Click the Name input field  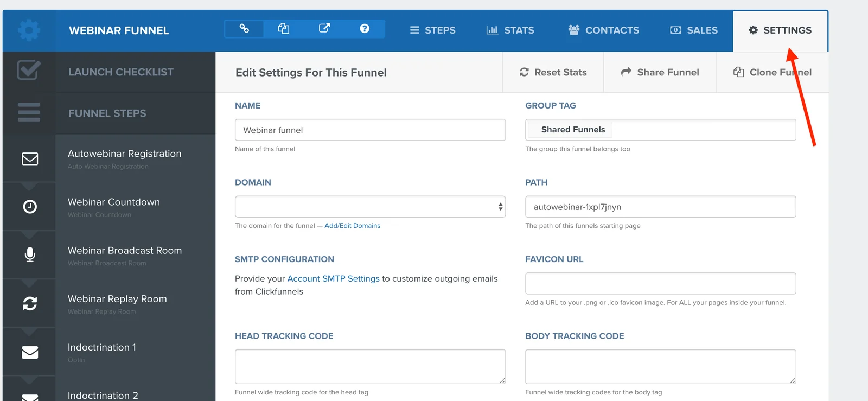[370, 130]
